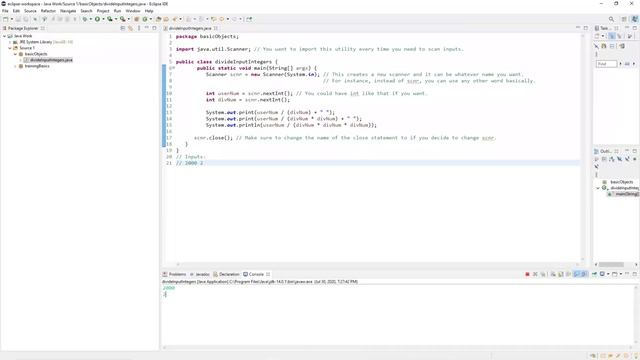The width and height of the screenshot is (640, 360).
Task: Minimize the Package Explorer view
Action: tap(147, 28)
